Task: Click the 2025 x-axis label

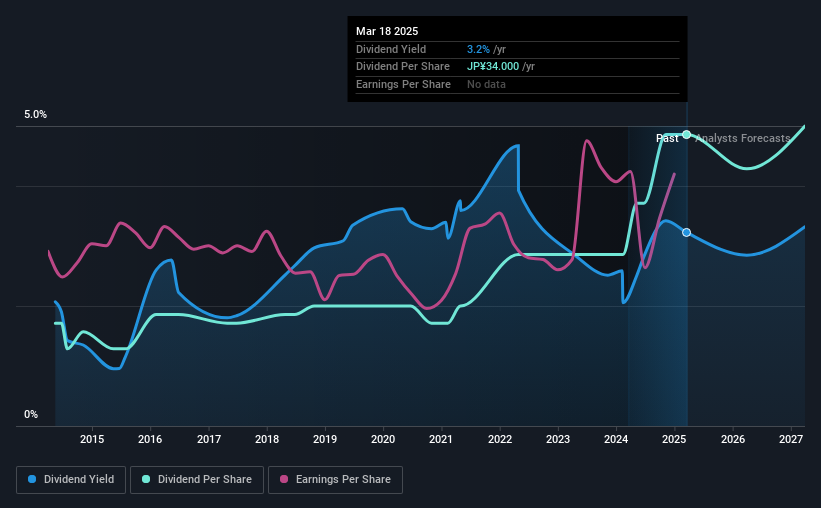Action: (x=674, y=439)
